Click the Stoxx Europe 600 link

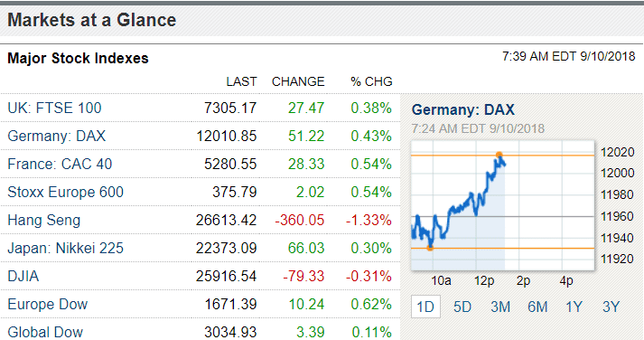65,192
